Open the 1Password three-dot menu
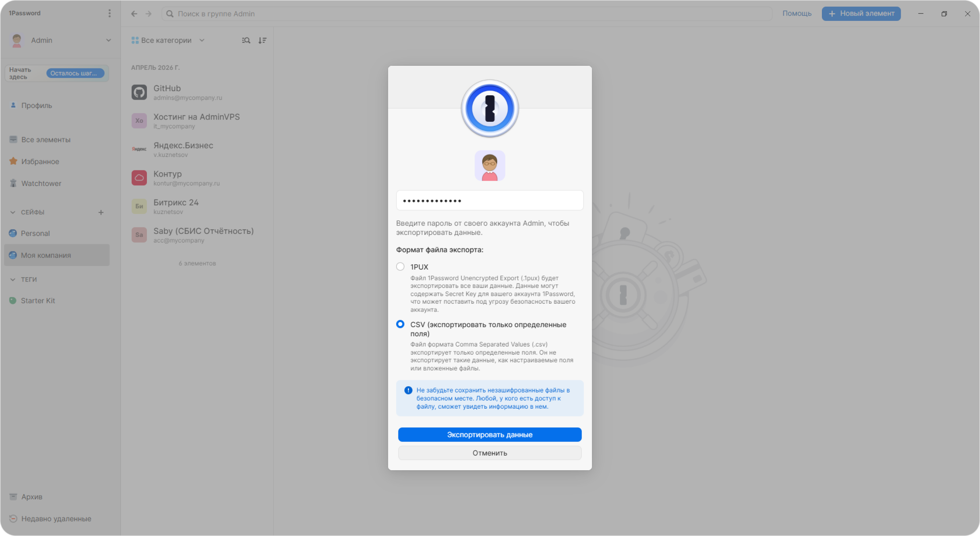 [x=110, y=13]
